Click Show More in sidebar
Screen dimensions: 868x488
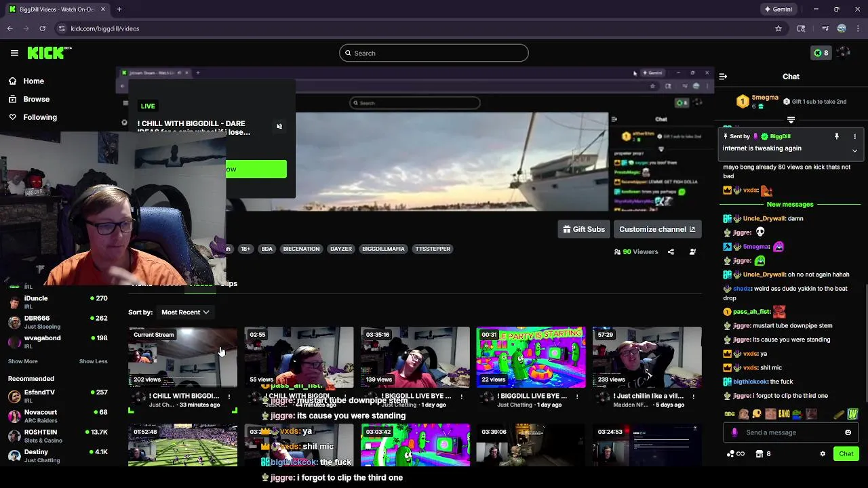click(22, 361)
